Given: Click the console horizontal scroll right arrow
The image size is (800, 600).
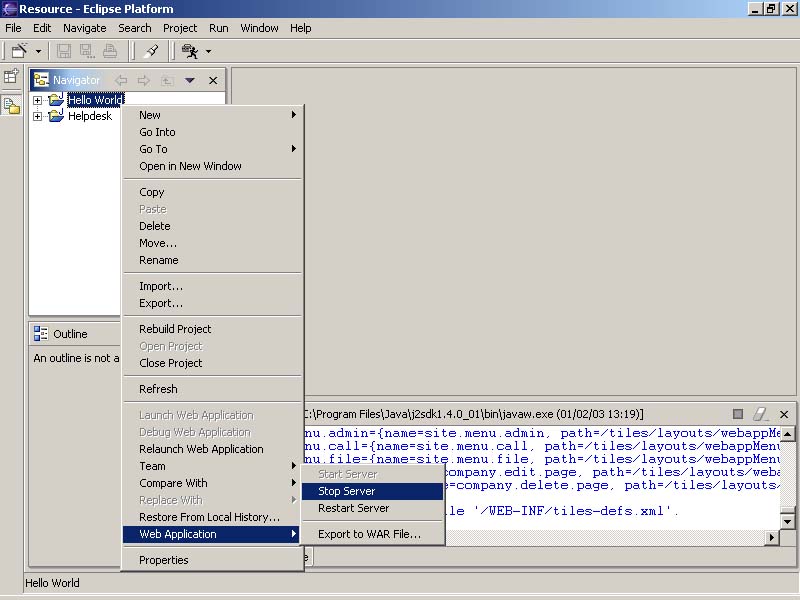Looking at the screenshot, I should tap(771, 537).
